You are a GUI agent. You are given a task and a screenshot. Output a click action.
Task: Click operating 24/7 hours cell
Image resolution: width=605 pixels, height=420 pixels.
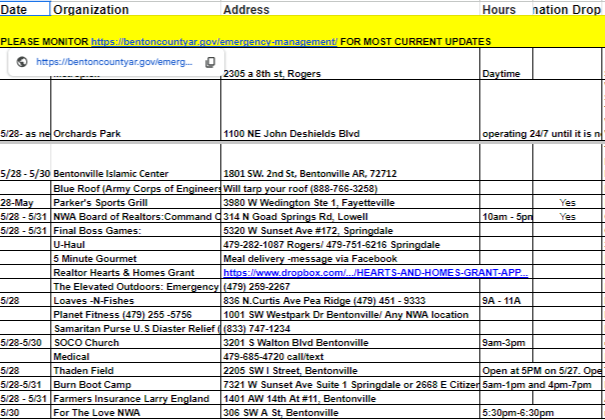coord(541,110)
